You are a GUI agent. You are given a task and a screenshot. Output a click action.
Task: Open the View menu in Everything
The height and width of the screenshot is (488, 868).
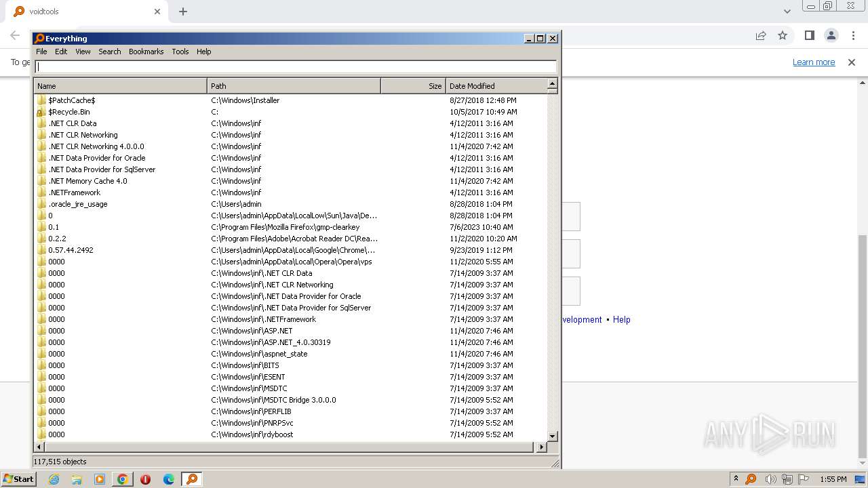pos(83,52)
